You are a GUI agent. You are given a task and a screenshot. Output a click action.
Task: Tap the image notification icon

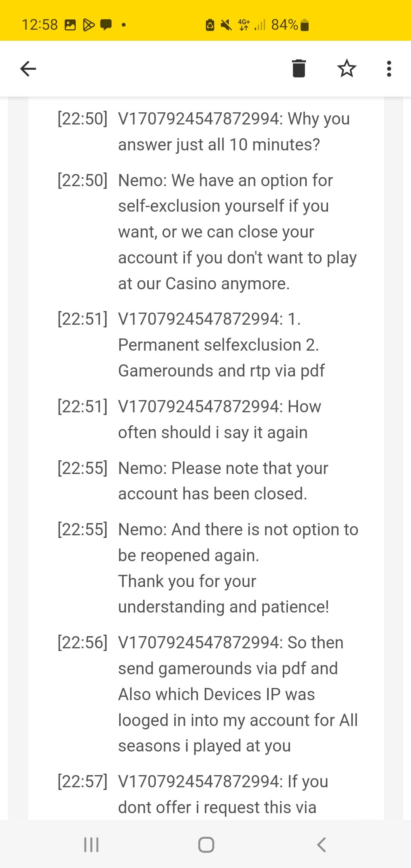coord(70,25)
